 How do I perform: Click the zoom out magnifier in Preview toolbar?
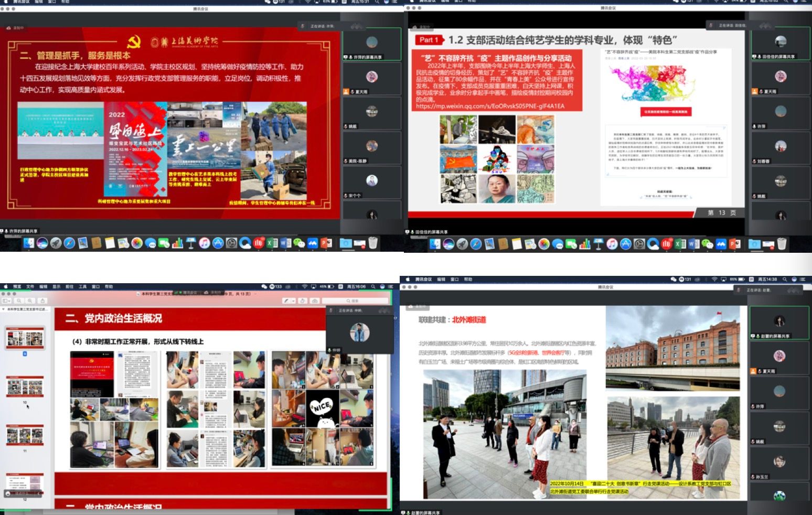[x=19, y=301]
